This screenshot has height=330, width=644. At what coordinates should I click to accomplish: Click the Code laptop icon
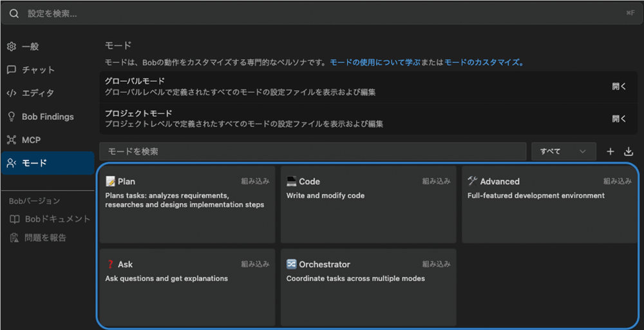[291, 181]
